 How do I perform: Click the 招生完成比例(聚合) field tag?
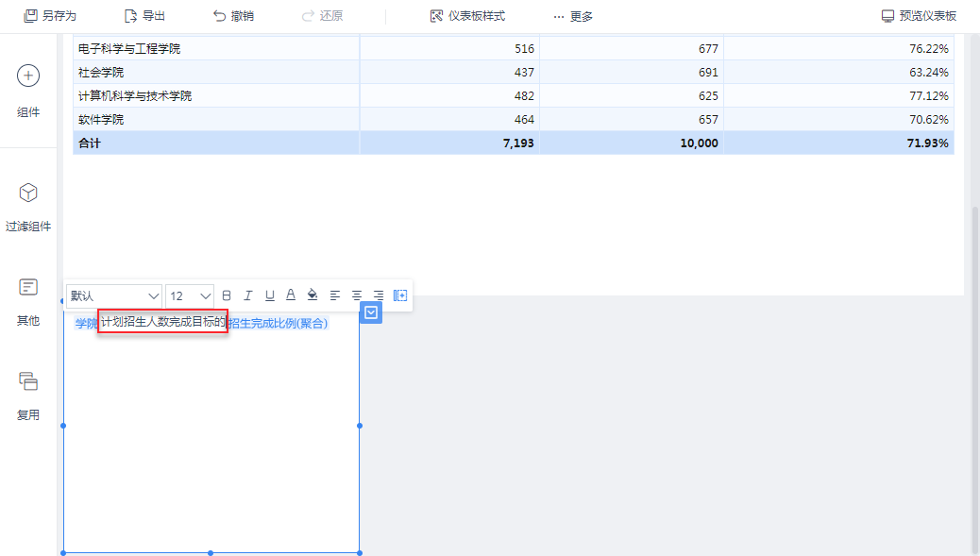(279, 323)
